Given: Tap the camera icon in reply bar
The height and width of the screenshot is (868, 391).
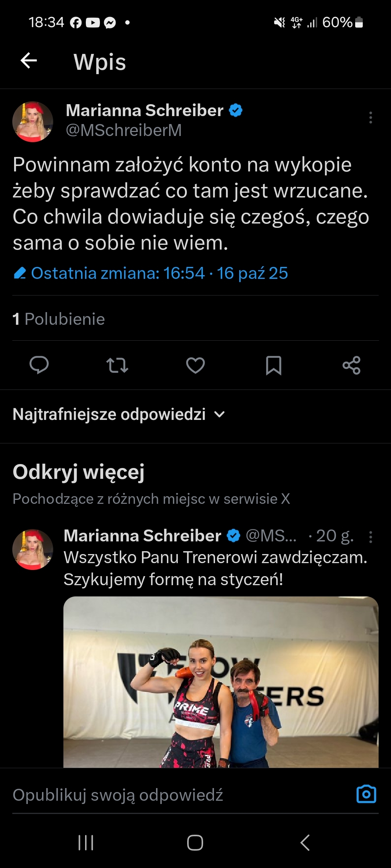Looking at the screenshot, I should point(366,794).
